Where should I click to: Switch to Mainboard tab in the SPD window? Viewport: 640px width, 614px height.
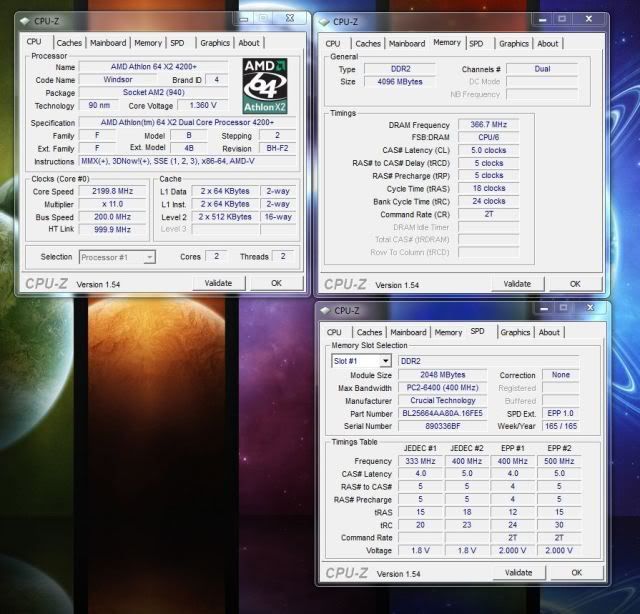pos(408,332)
